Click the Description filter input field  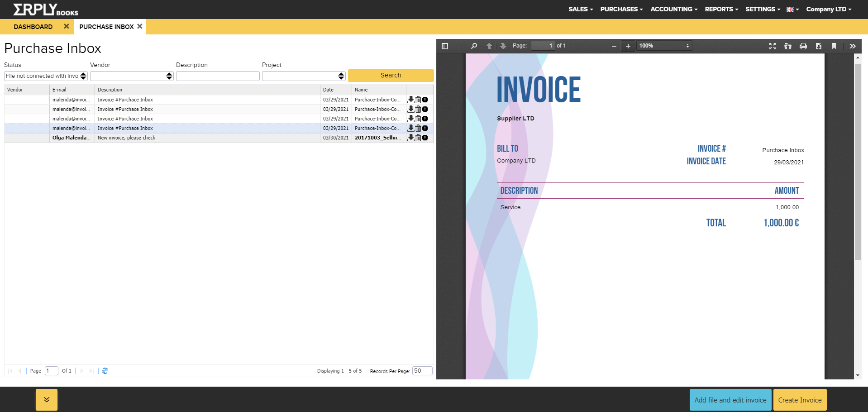click(218, 76)
